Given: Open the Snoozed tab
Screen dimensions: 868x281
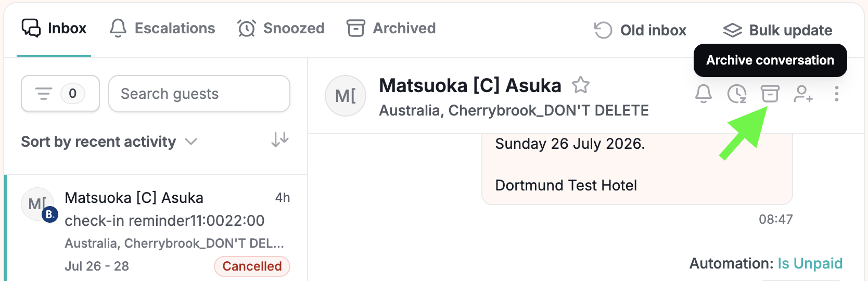Looking at the screenshot, I should [281, 28].
